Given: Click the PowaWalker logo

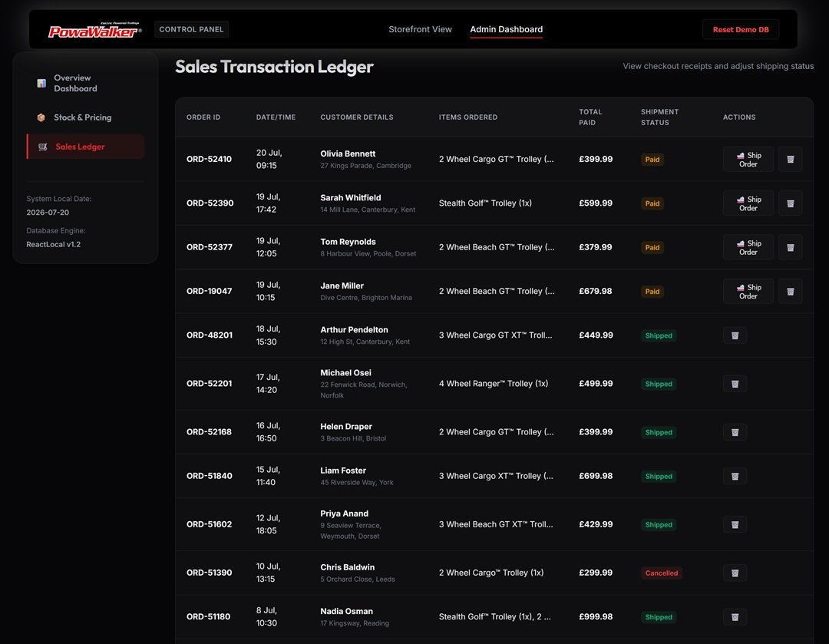Looking at the screenshot, I should [x=94, y=30].
